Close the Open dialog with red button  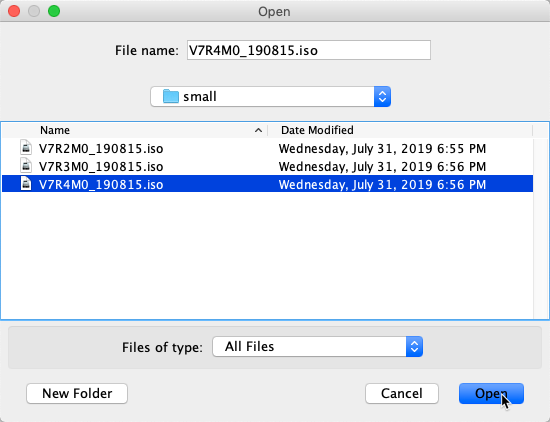click(x=14, y=11)
